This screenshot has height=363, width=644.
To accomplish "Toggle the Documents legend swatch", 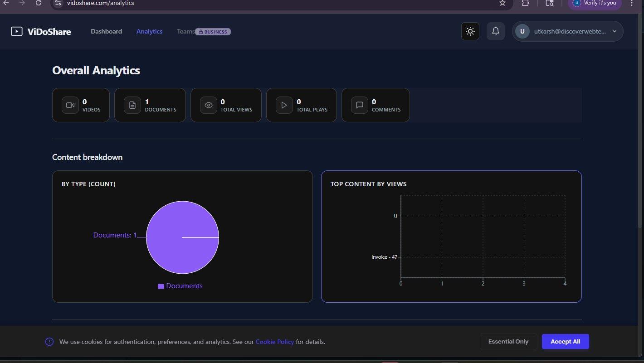I will point(161,286).
